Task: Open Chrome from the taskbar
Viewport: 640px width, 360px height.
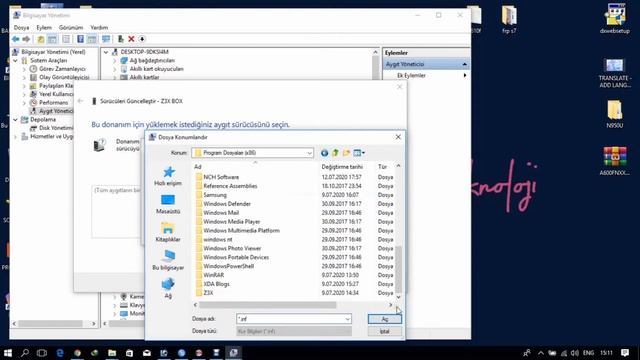Action: click(77, 353)
